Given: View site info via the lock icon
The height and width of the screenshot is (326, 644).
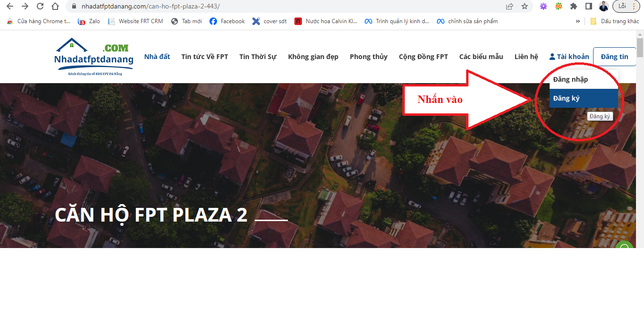Looking at the screenshot, I should click(x=74, y=7).
